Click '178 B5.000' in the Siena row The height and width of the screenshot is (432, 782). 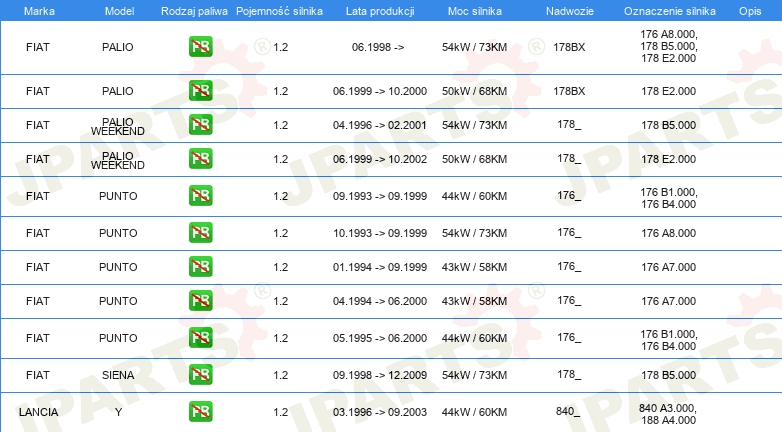(x=669, y=375)
